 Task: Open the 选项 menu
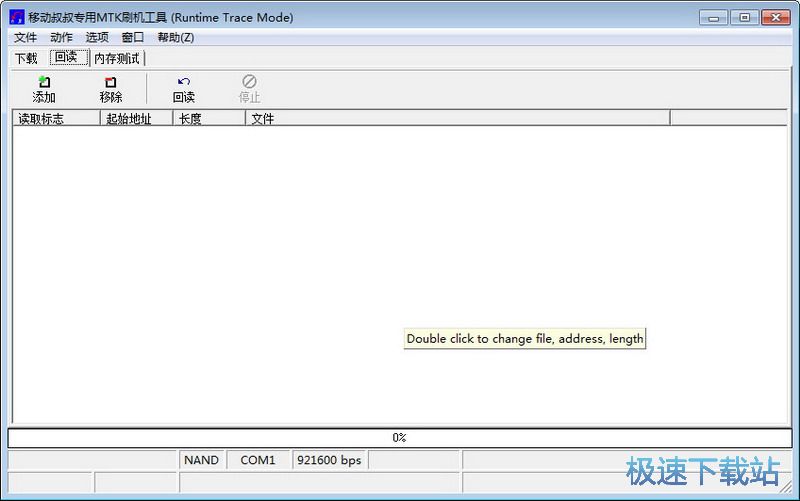[x=97, y=37]
